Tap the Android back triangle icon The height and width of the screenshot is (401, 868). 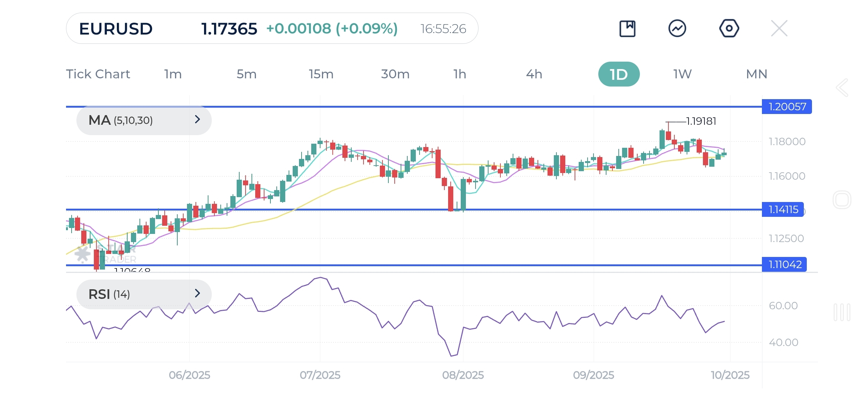tap(842, 88)
